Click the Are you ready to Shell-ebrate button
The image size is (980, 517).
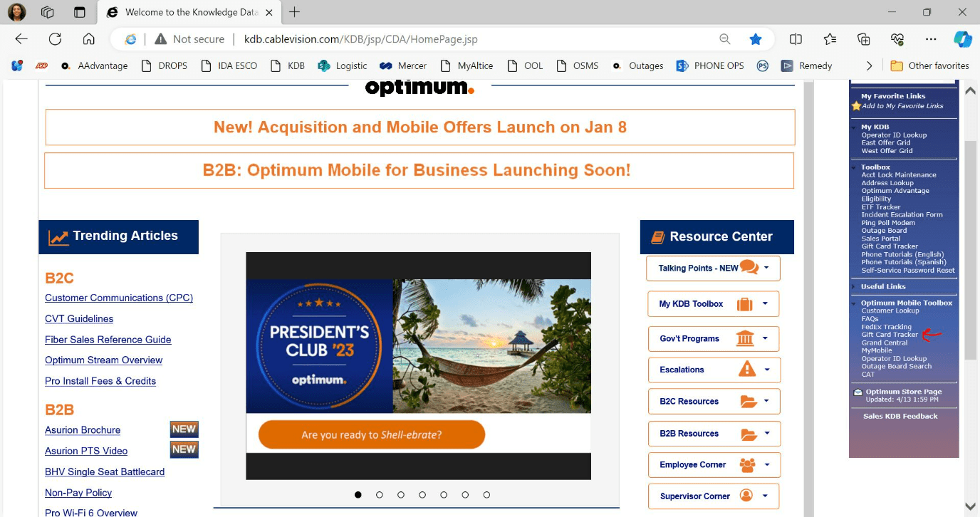(371, 434)
